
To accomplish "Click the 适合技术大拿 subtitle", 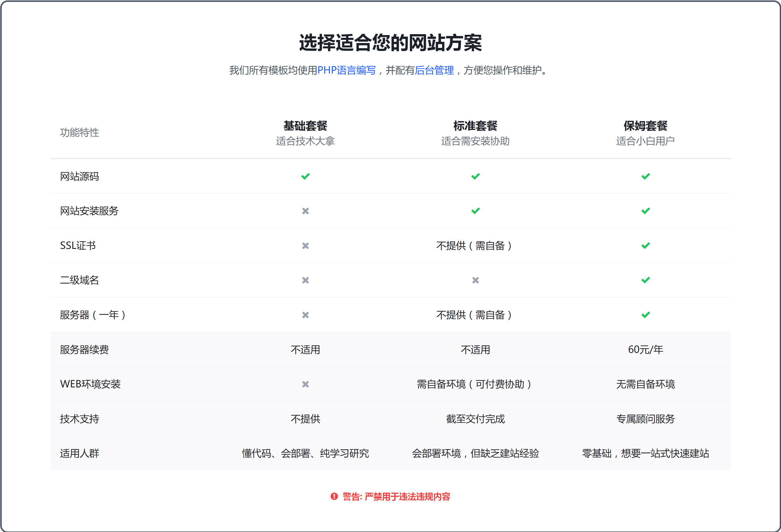I will pyautogui.click(x=305, y=141).
